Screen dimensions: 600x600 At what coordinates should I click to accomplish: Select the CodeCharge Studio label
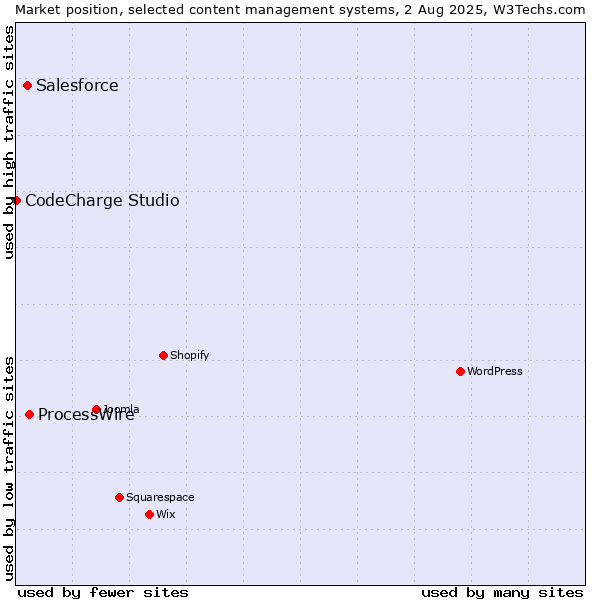(x=102, y=201)
